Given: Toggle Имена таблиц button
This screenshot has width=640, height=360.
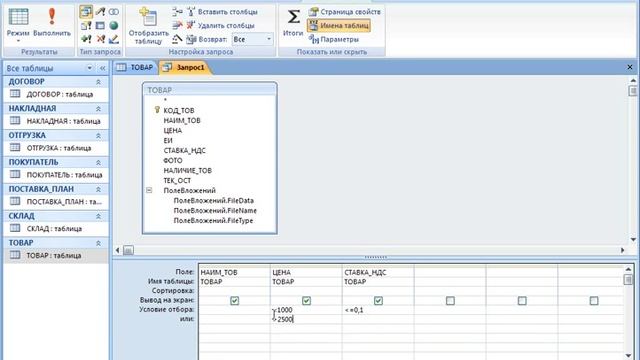Looking at the screenshot, I should pyautogui.click(x=339, y=26).
